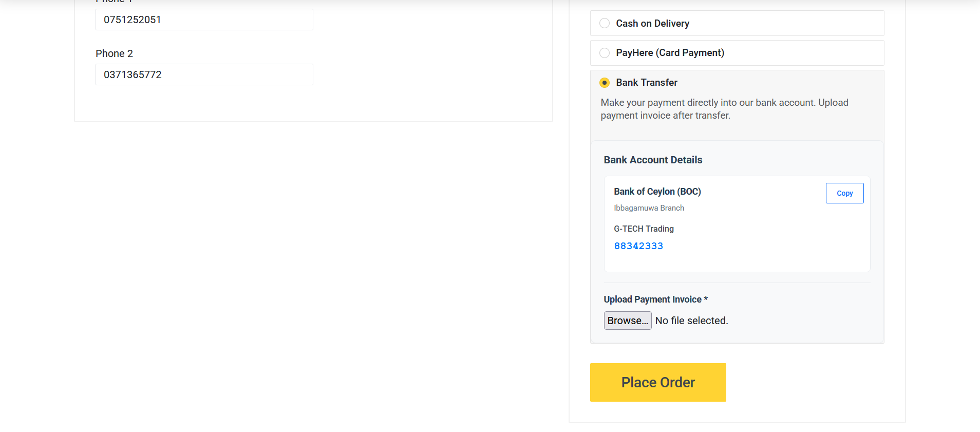Select the Bank Transfer radio button
This screenshot has height=432, width=980.
604,82
